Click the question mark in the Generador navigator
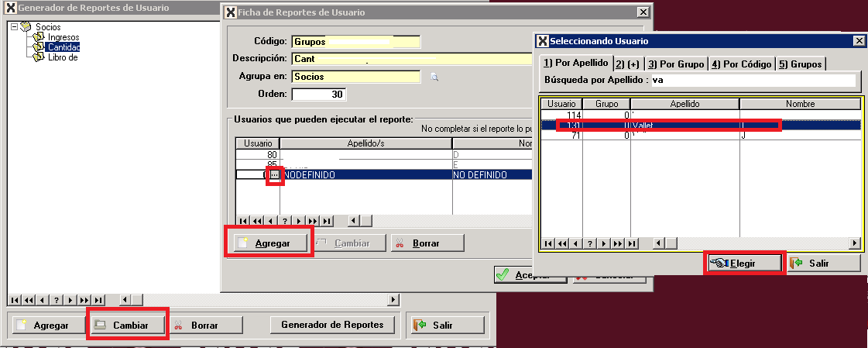Image resolution: width=868 pixels, height=348 pixels. point(57,300)
